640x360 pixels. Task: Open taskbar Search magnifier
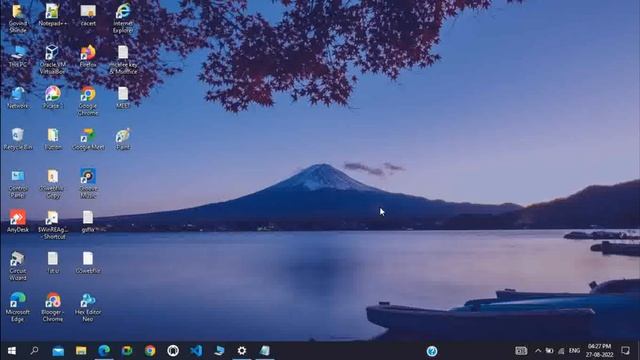pos(35,351)
